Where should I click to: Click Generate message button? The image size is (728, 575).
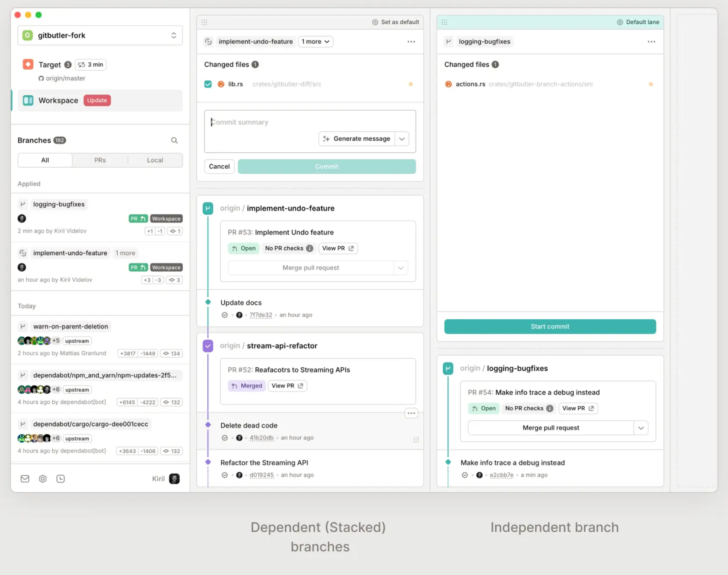coord(357,139)
